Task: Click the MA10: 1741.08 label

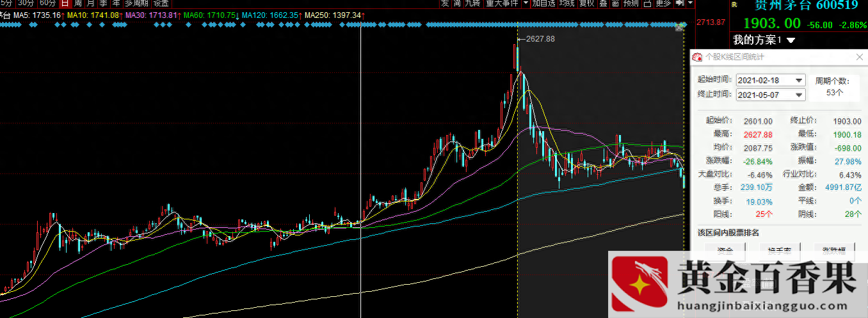Action: [93, 15]
